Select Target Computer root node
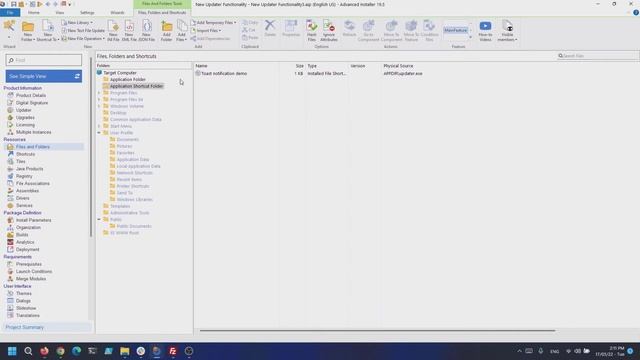This screenshot has width=640, height=360. (120, 73)
